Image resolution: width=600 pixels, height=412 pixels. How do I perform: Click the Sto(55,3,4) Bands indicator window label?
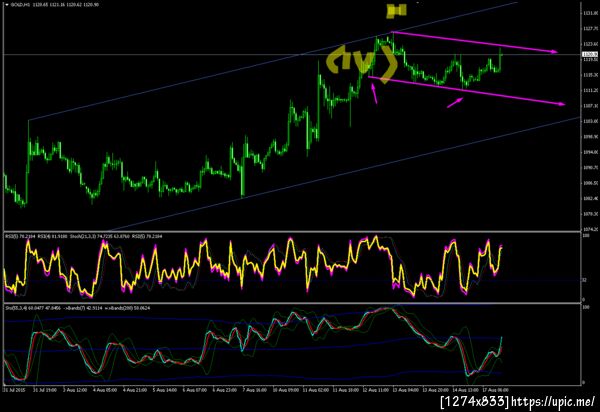click(x=77, y=308)
